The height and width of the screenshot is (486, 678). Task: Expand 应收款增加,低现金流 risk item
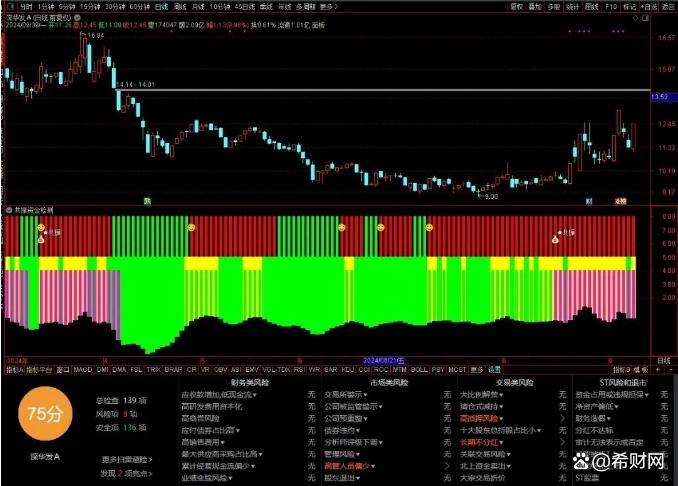coord(219,395)
